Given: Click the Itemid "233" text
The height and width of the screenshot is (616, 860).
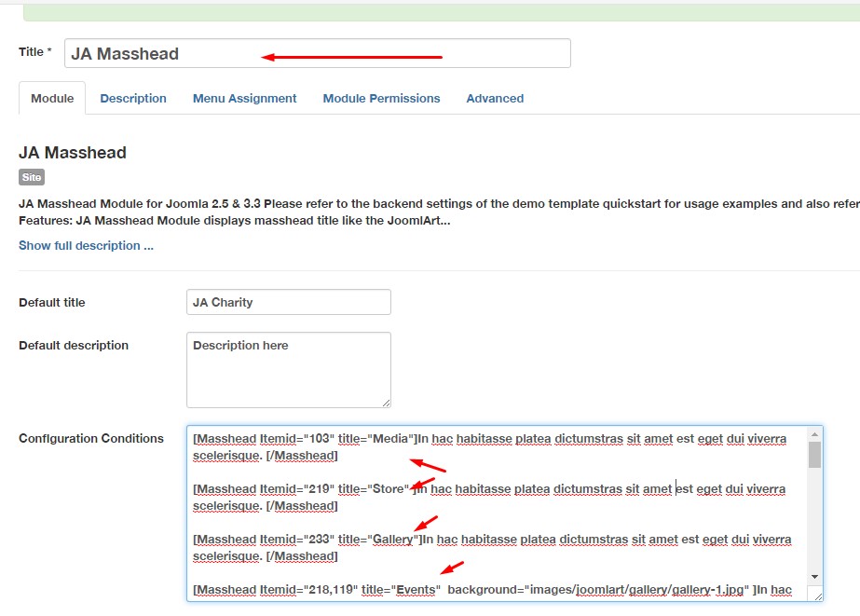Looking at the screenshot, I should 319,540.
